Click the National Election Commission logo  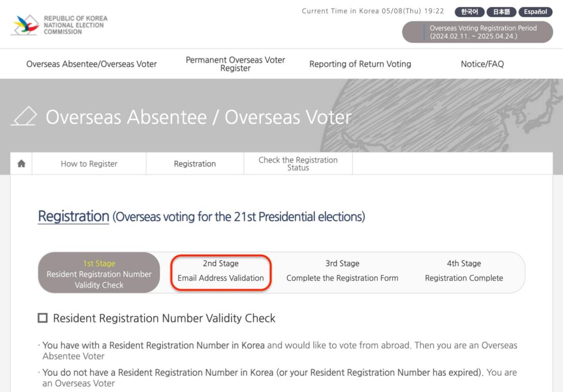(x=59, y=25)
